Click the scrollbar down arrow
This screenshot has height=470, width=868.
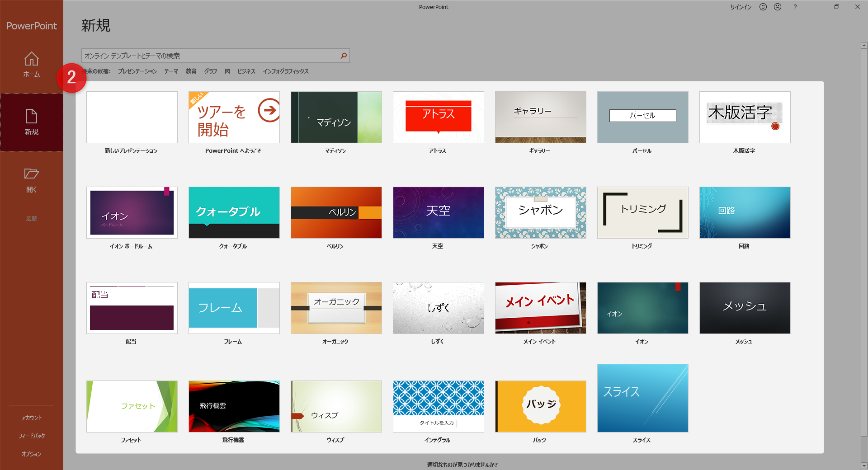[x=864, y=465]
